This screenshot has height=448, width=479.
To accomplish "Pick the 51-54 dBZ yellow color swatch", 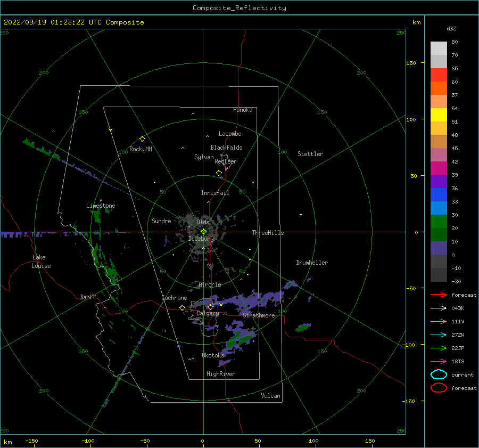I will point(439,115).
